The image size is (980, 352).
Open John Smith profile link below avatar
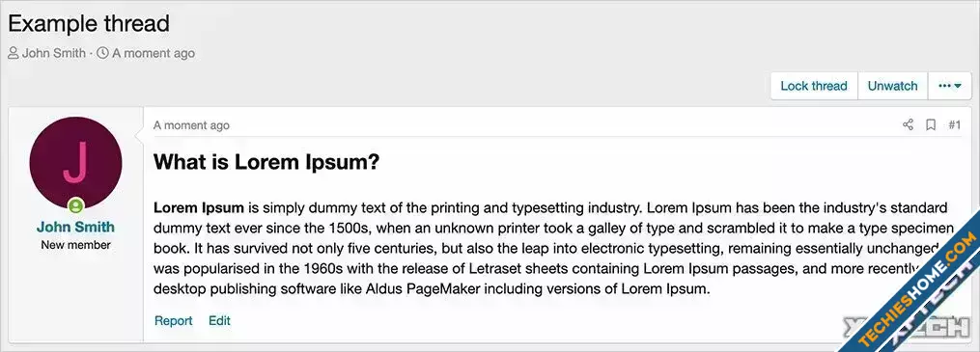pyautogui.click(x=75, y=227)
